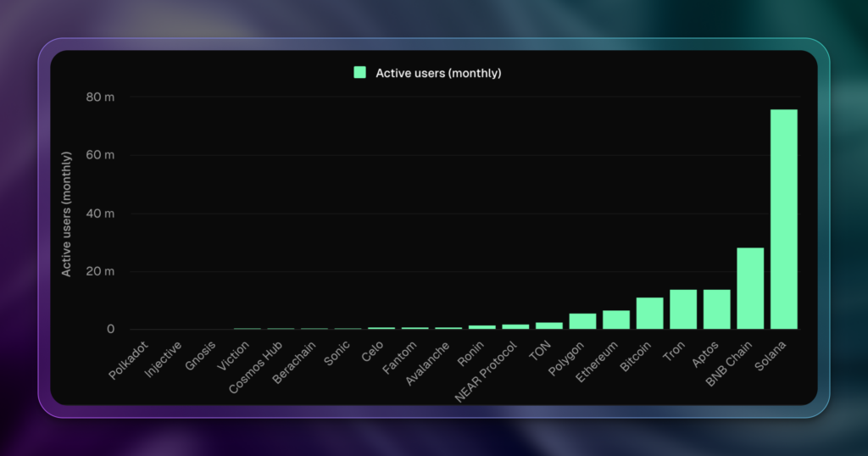The width and height of the screenshot is (868, 456).
Task: Click the Celo axis label
Action: coord(372,352)
